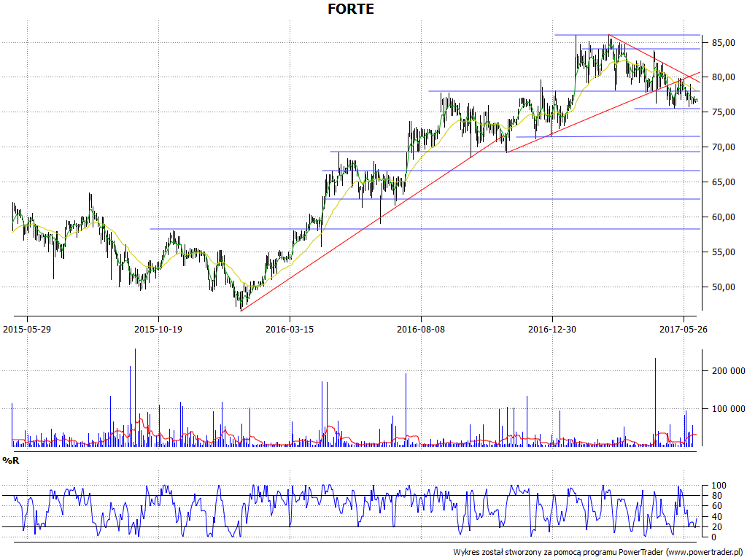Select the 80,00 price axis label
This screenshot has height=560, width=747.
point(723,77)
